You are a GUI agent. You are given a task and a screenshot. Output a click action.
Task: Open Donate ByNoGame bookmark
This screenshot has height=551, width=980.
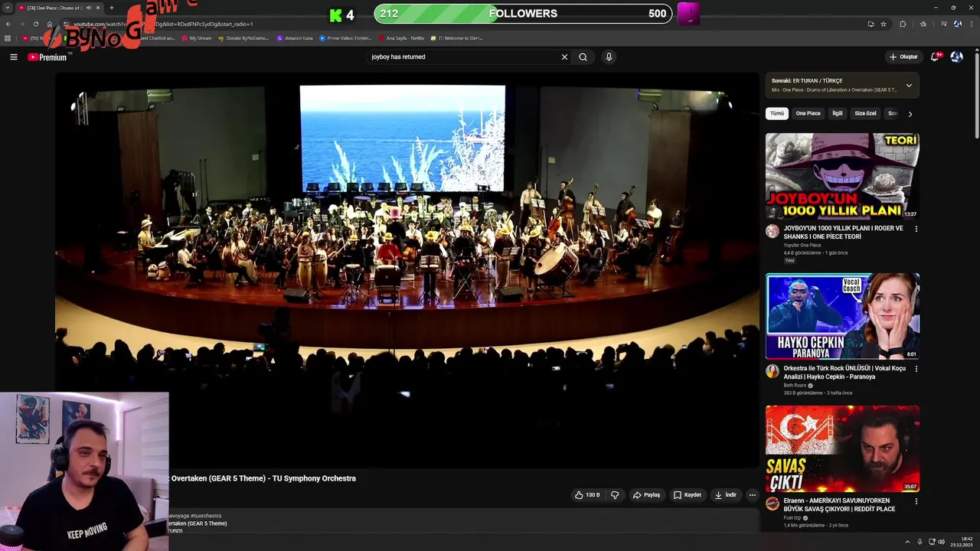pyautogui.click(x=243, y=37)
